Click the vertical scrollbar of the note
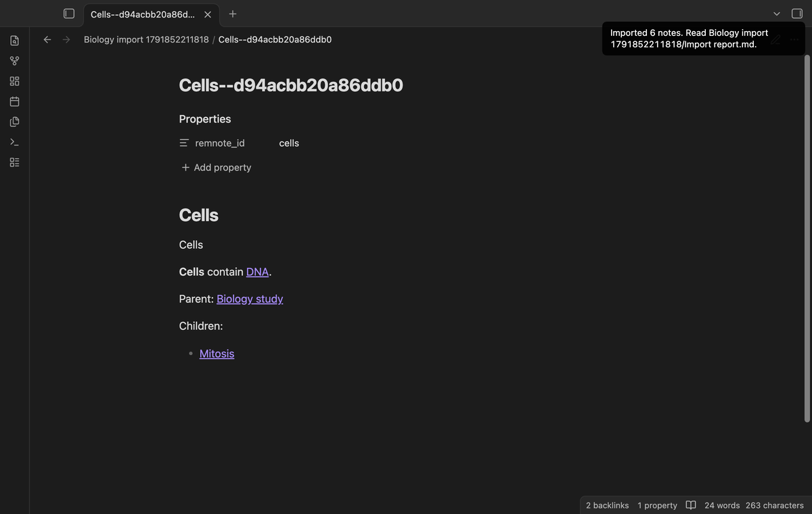The width and height of the screenshot is (812, 514). pos(807,238)
